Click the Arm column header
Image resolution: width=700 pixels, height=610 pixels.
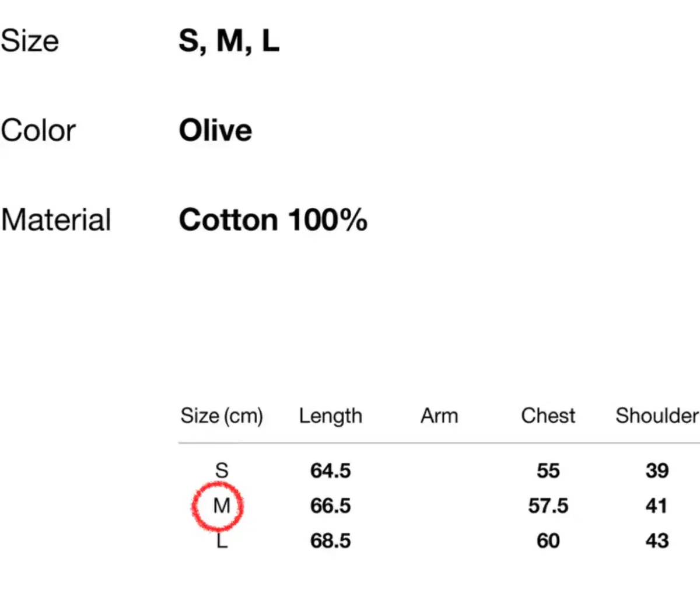click(x=439, y=416)
